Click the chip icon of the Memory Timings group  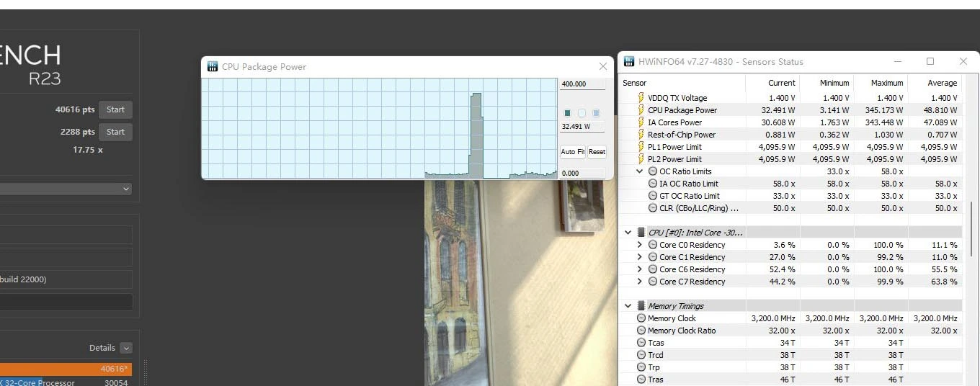(x=641, y=306)
